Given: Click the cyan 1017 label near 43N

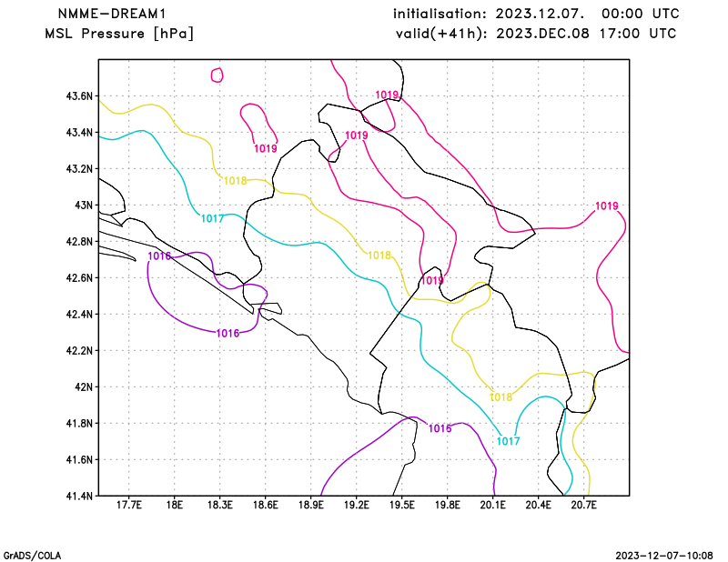Looking at the screenshot, I should (x=212, y=218).
